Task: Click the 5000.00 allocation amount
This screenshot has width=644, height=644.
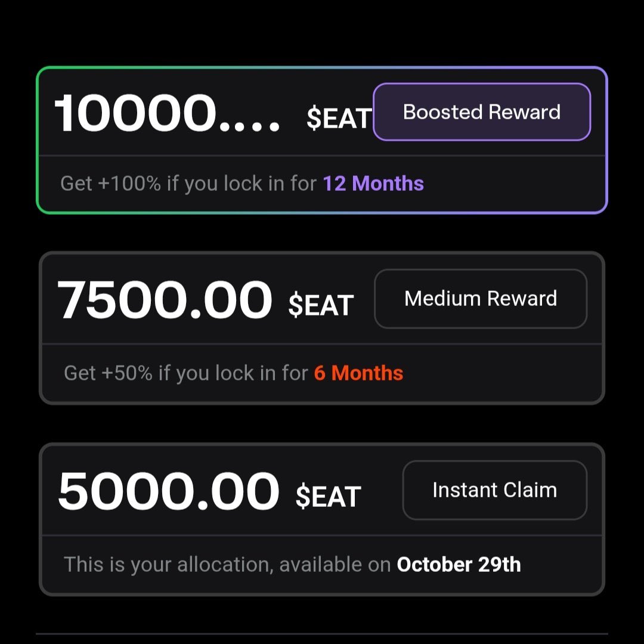Action: (168, 492)
